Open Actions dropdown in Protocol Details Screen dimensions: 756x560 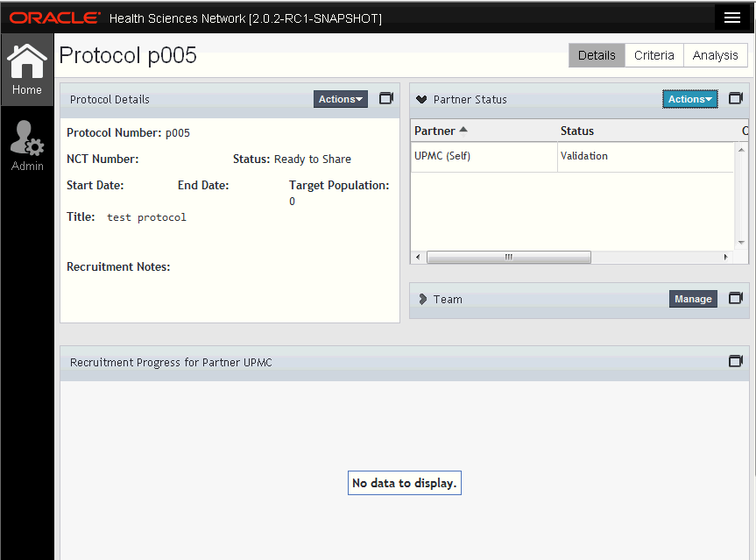pyautogui.click(x=341, y=99)
